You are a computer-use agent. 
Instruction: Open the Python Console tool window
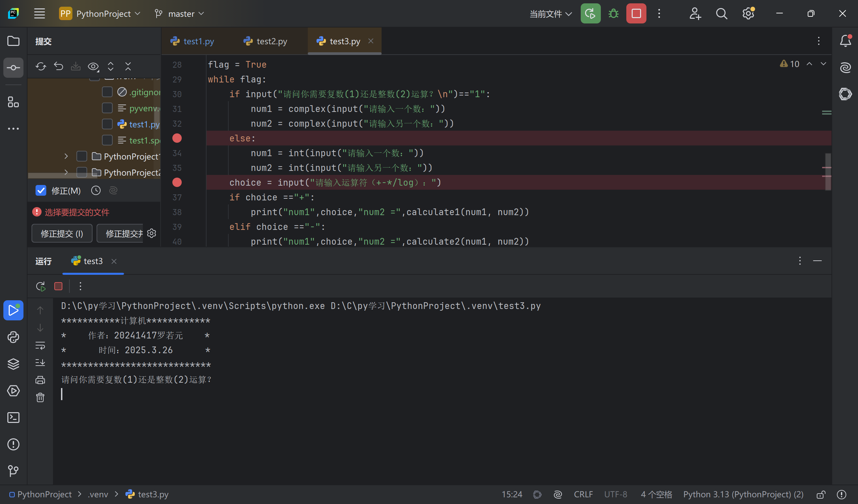click(13, 337)
